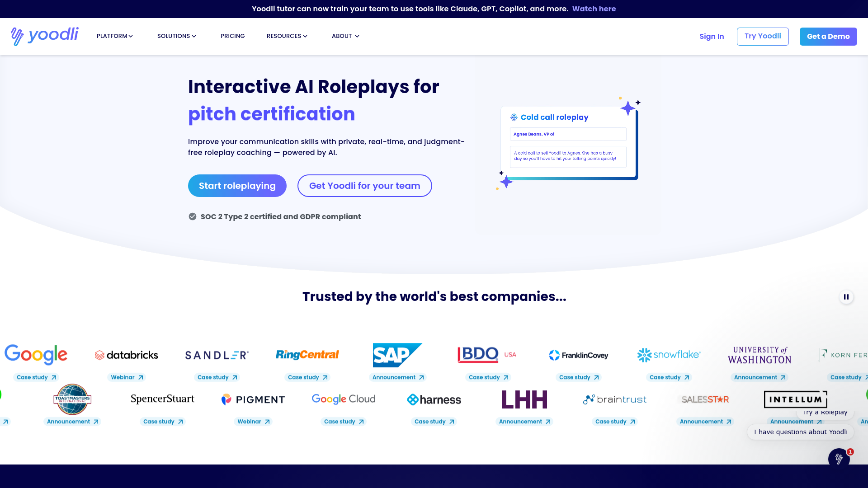Click the Pigment logo
The width and height of the screenshot is (868, 488).
click(253, 399)
